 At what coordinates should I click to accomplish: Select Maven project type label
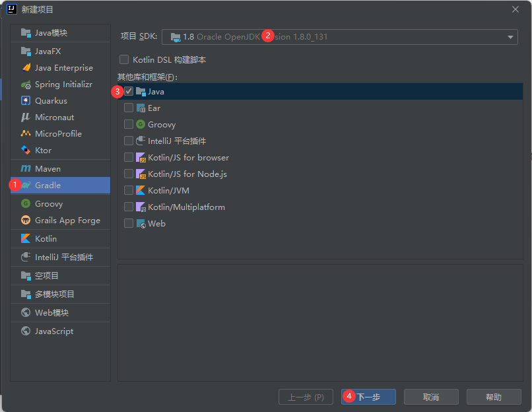48,168
